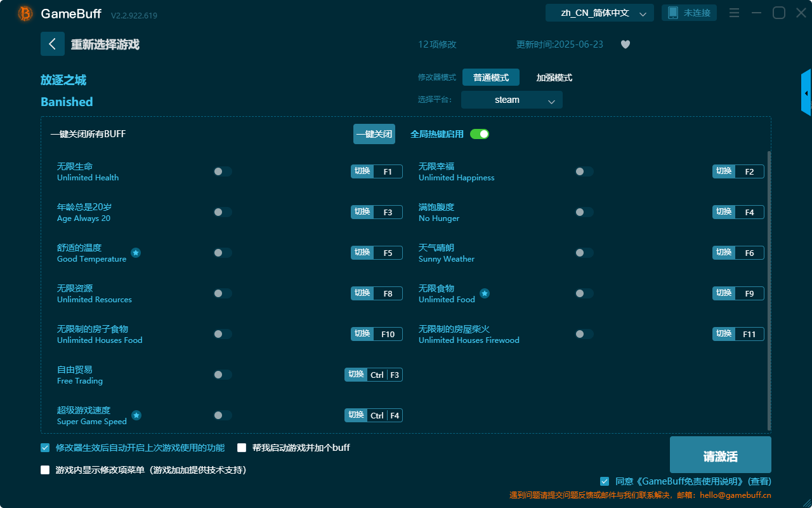Check 帮我启动游戏并加个buff
Image resolution: width=812 pixels, height=508 pixels.
[241, 448]
